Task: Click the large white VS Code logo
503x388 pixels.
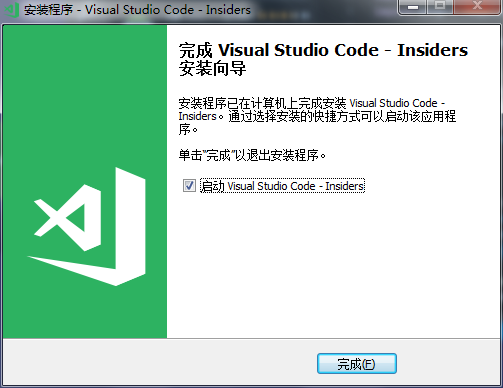Action: click(86, 227)
